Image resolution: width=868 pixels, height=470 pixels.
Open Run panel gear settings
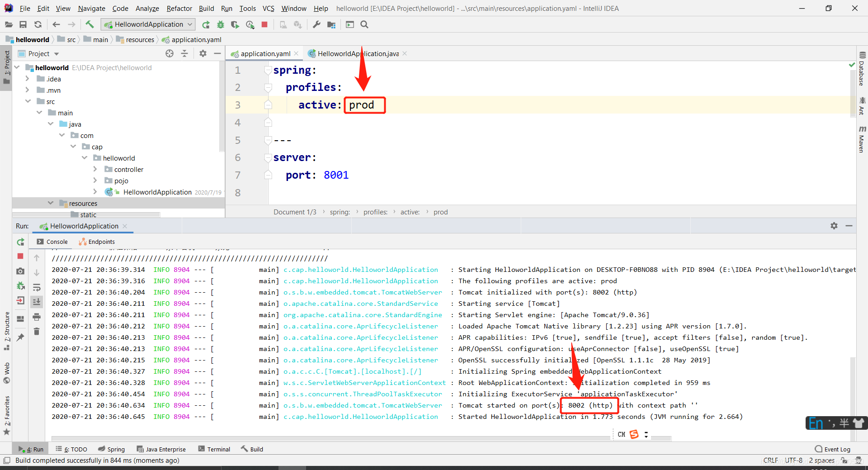point(834,226)
